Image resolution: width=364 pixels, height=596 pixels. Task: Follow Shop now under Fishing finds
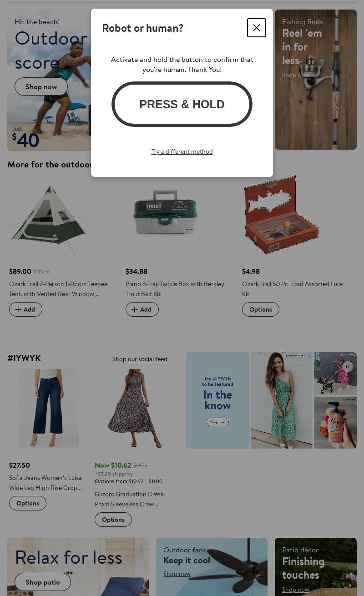[296, 75]
